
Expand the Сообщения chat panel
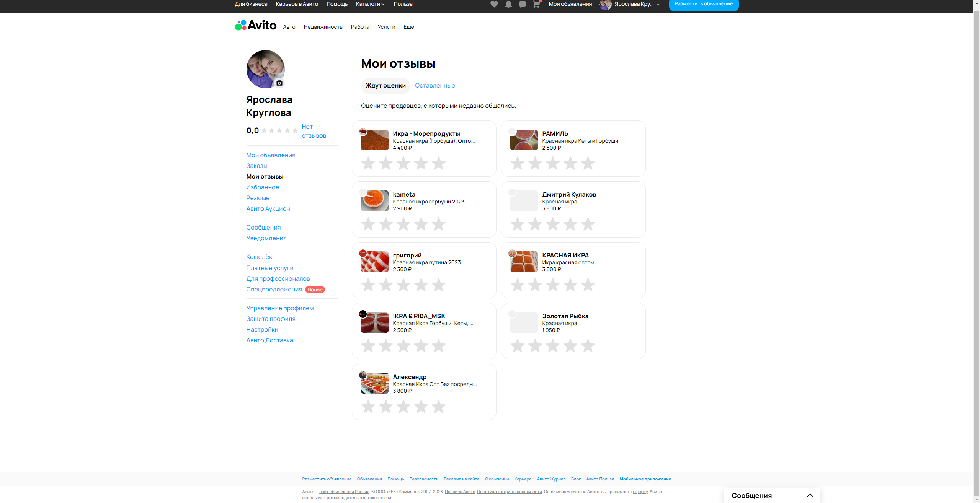click(810, 495)
